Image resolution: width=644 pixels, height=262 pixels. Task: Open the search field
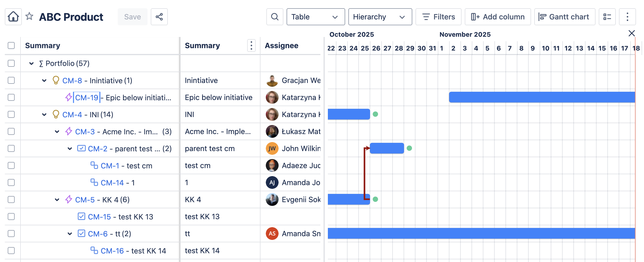coord(275,16)
